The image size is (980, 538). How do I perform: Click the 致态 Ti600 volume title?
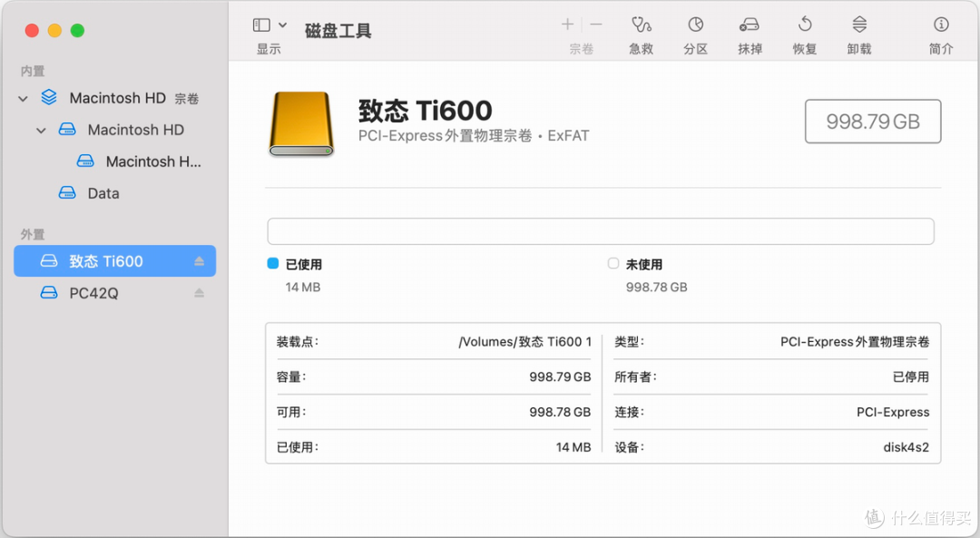(425, 111)
